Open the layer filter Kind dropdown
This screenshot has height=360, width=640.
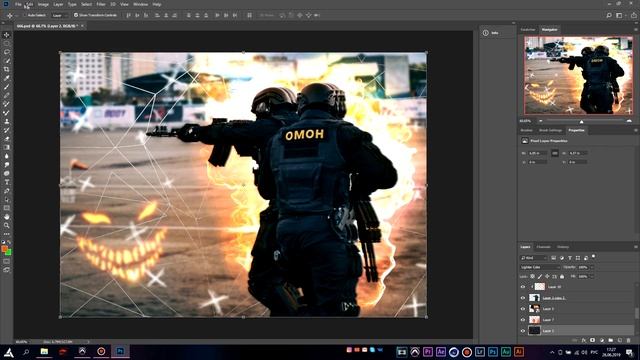point(533,258)
